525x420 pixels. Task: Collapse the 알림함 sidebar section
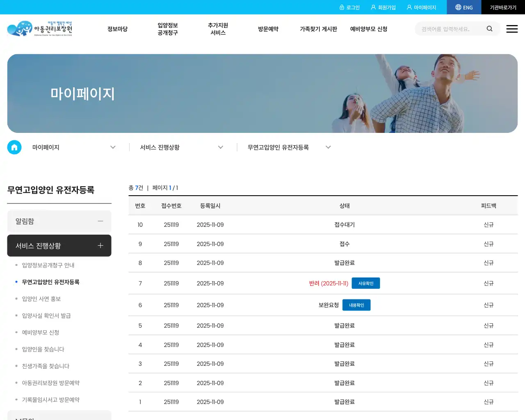tap(100, 221)
